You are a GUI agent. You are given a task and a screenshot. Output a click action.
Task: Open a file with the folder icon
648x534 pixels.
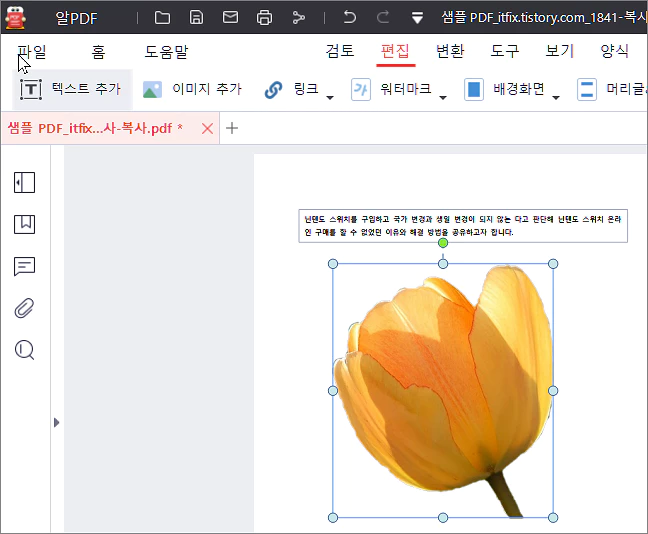click(x=162, y=17)
